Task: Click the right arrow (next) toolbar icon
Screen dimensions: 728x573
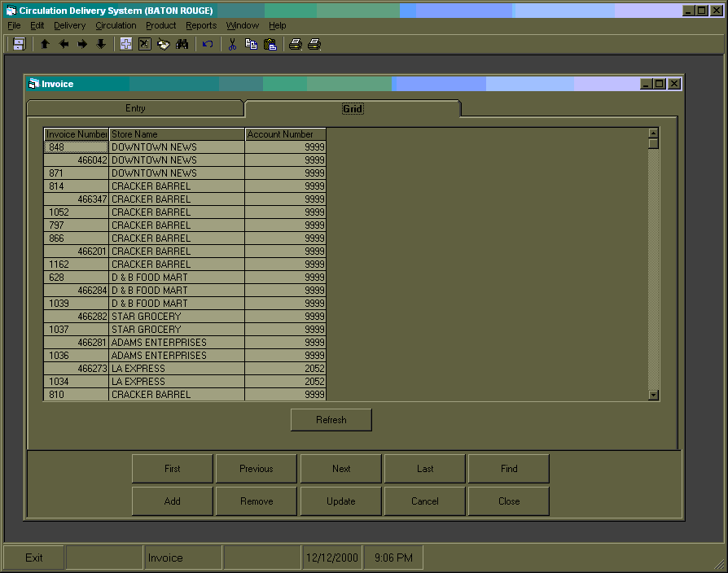Action: pyautogui.click(x=82, y=44)
